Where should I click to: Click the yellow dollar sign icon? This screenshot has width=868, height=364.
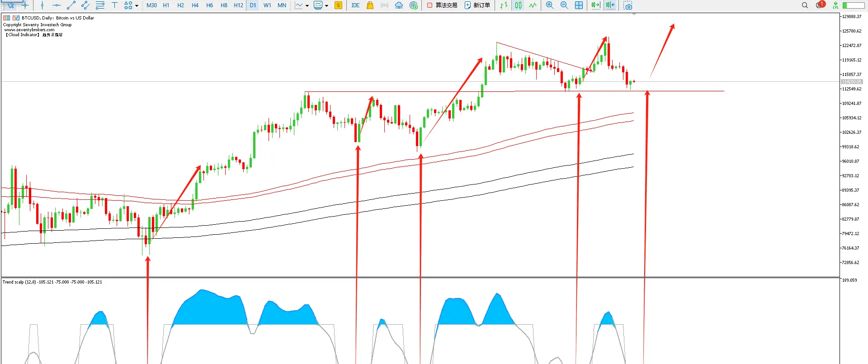point(338,5)
